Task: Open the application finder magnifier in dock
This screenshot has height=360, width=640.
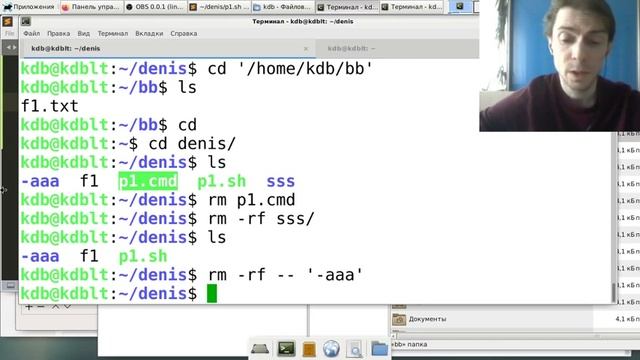Action: tap(354, 349)
